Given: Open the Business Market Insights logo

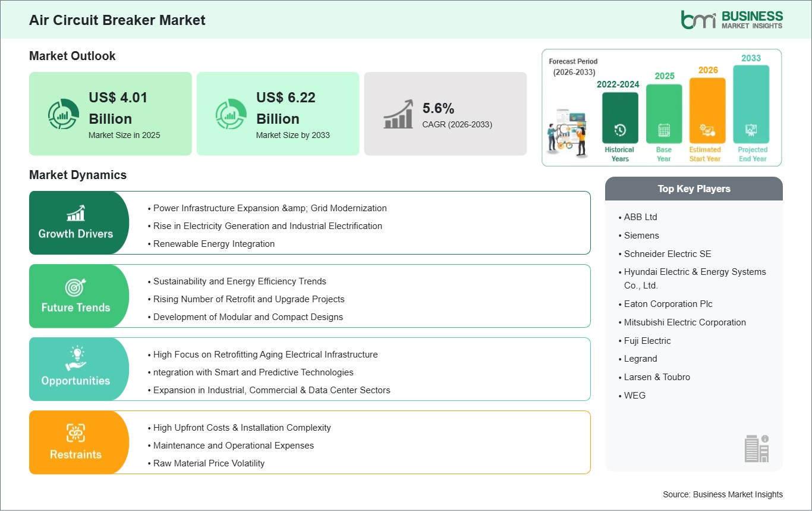Looking at the screenshot, I should pos(732,18).
